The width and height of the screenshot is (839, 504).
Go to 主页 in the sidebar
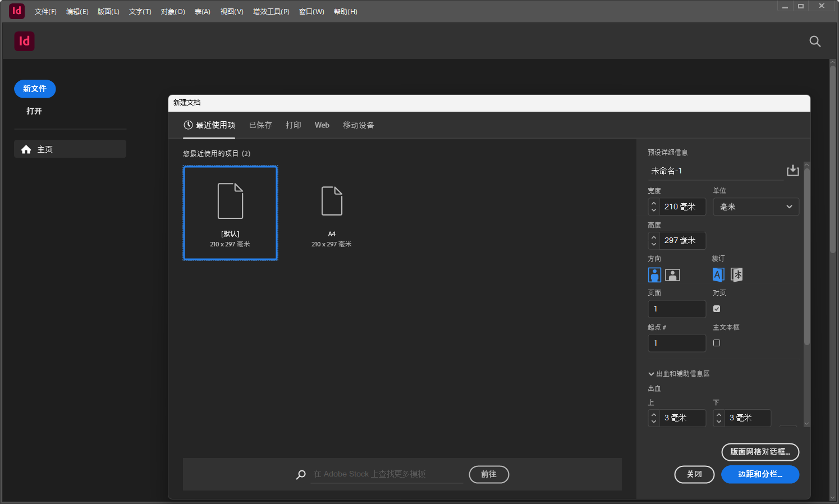coord(70,149)
